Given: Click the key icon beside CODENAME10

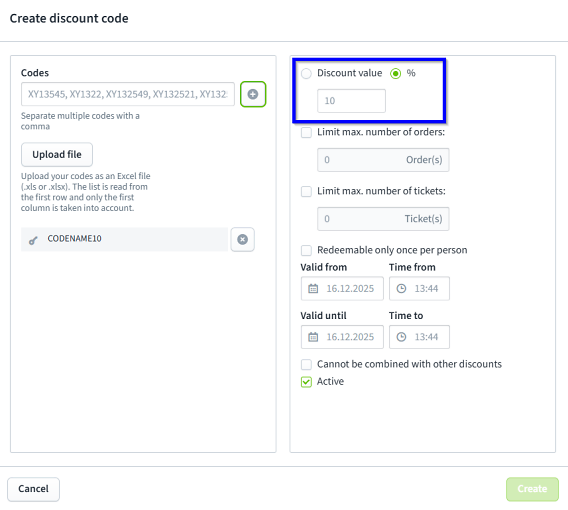Looking at the screenshot, I should tap(33, 240).
